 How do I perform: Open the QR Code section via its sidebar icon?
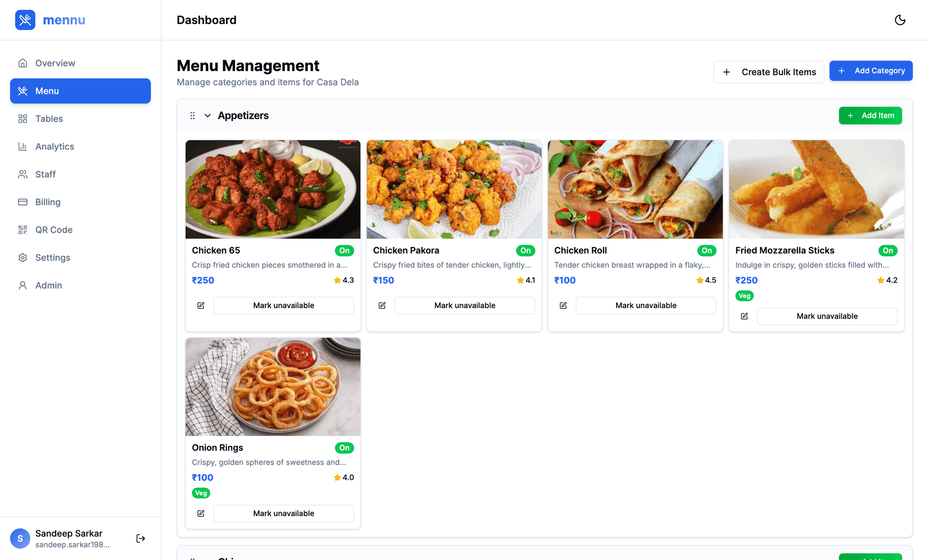(23, 230)
